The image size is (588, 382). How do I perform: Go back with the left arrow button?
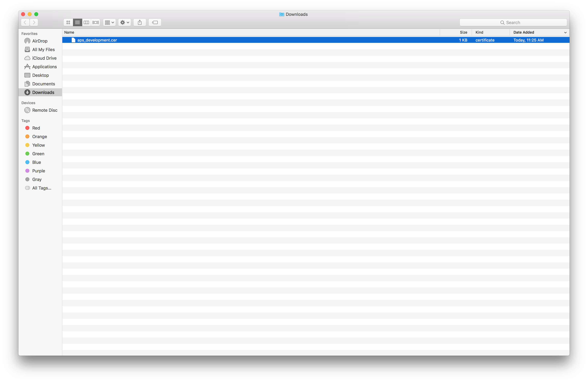pos(25,22)
